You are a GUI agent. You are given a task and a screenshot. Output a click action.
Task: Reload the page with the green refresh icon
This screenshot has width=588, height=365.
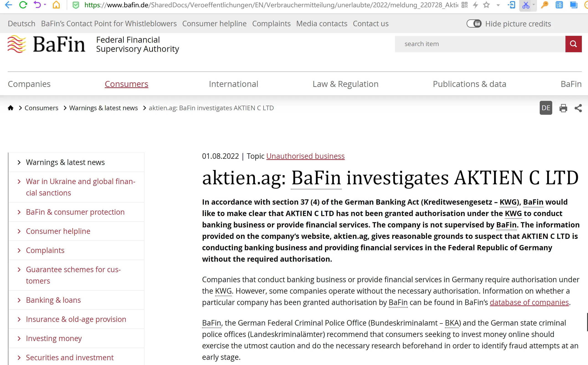click(23, 5)
